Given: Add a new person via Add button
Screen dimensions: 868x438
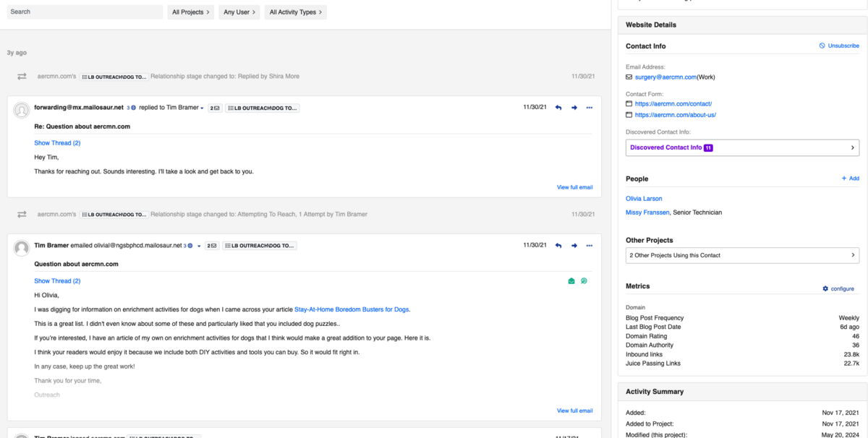Looking at the screenshot, I should (850, 179).
